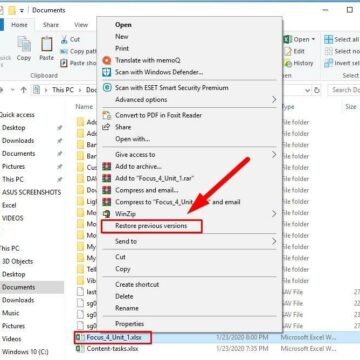This screenshot has width=360, height=360.
Task: Select Videos under This PC
Action: point(12,339)
